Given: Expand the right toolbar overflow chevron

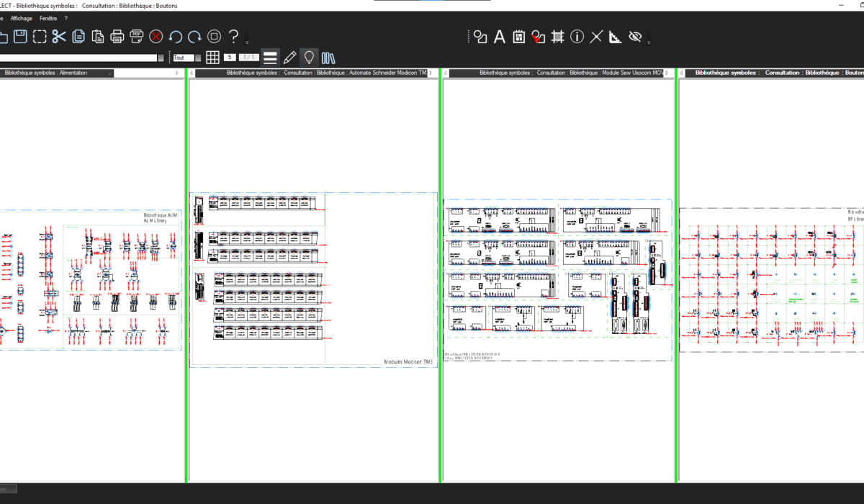Looking at the screenshot, I should click(x=649, y=41).
